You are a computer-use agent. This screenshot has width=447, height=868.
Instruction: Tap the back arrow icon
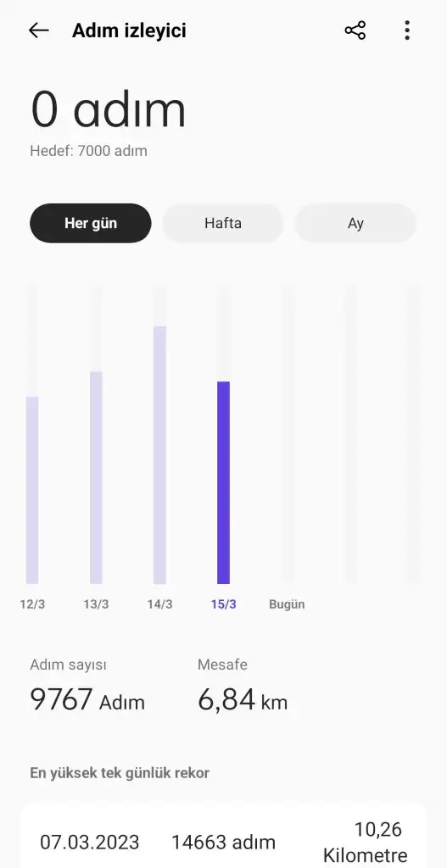point(39,31)
